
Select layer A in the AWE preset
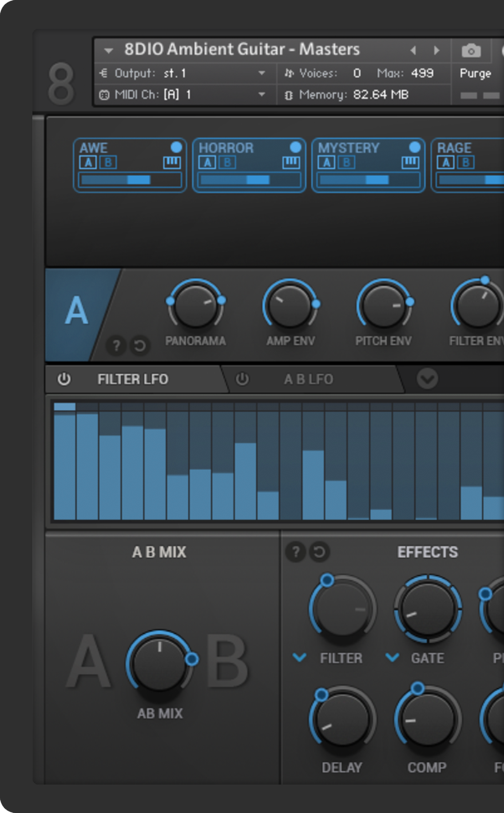tap(88, 163)
